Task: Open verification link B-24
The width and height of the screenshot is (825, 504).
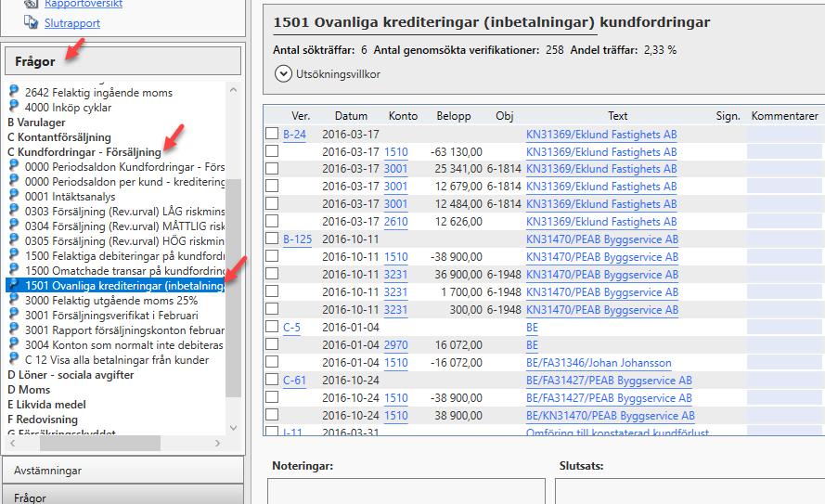Action: point(295,135)
